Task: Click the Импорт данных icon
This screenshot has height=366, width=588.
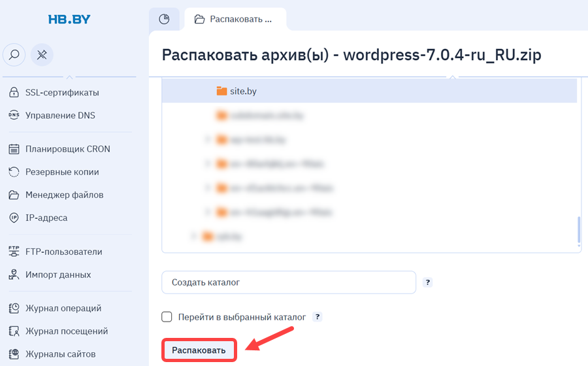Action: [x=14, y=274]
